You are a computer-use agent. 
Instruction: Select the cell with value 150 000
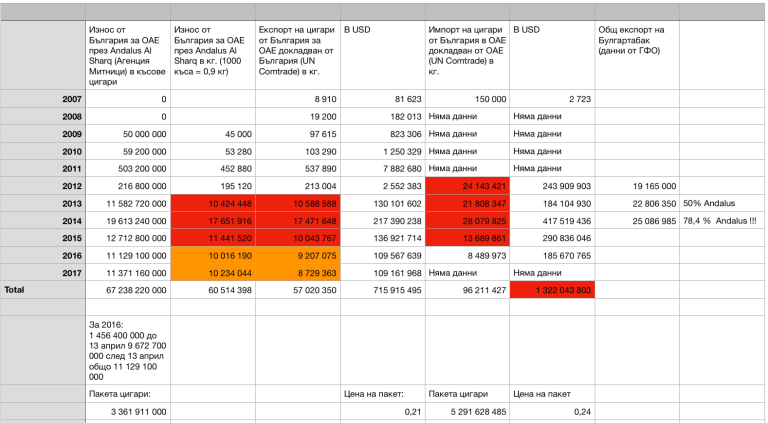[x=466, y=99]
